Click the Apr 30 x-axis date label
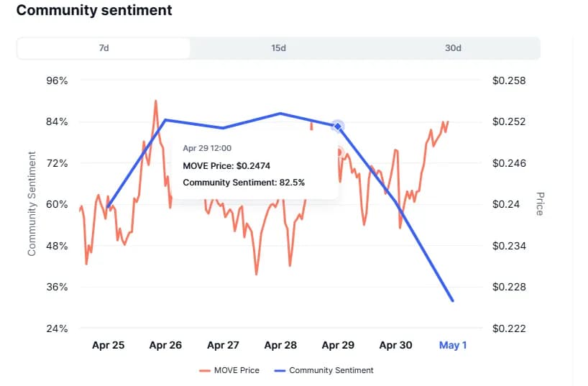588x386 pixels. click(x=395, y=345)
